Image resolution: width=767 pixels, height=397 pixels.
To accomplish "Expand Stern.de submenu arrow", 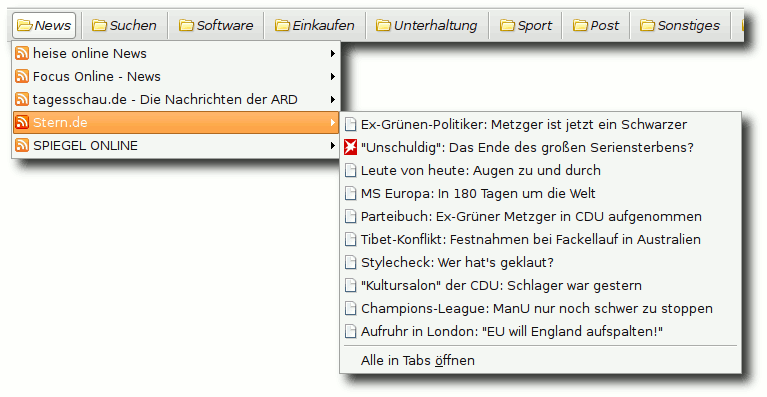I will point(333,122).
